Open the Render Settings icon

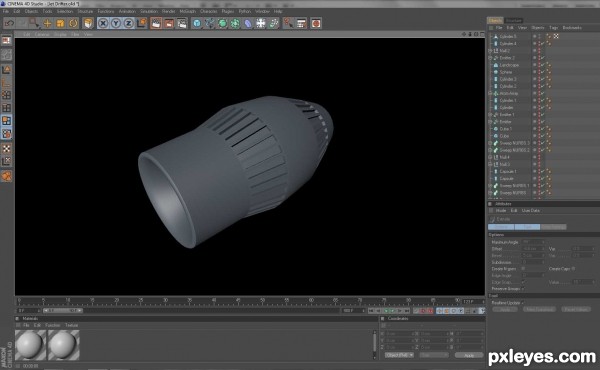tap(182, 23)
